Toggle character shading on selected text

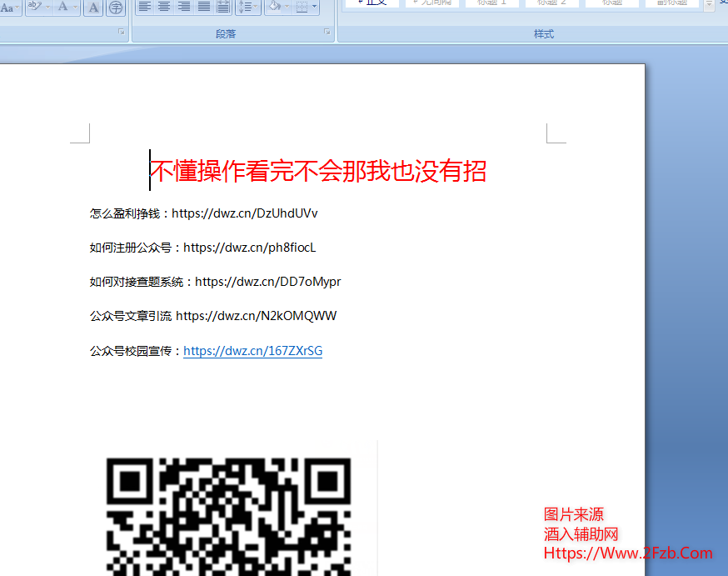tap(93, 8)
